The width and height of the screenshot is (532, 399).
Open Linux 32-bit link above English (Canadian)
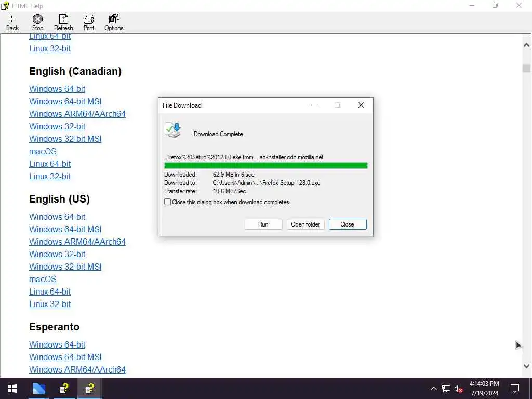(x=50, y=48)
